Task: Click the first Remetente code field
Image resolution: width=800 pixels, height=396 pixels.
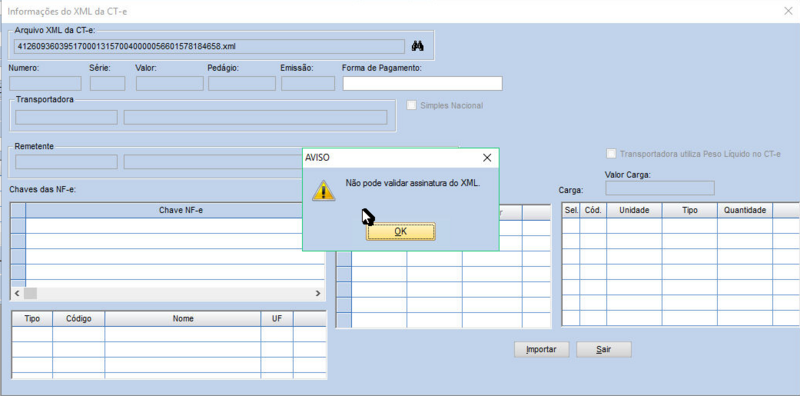Action: pos(66,162)
